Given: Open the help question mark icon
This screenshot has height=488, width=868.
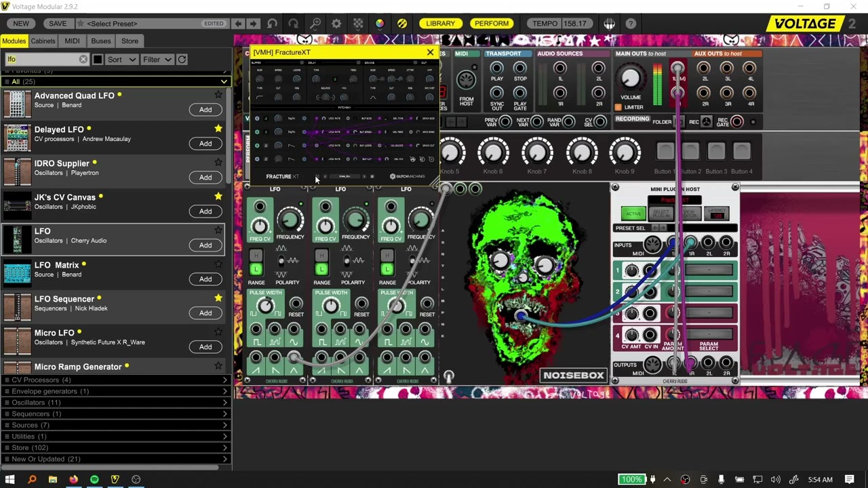Looking at the screenshot, I should [631, 24].
